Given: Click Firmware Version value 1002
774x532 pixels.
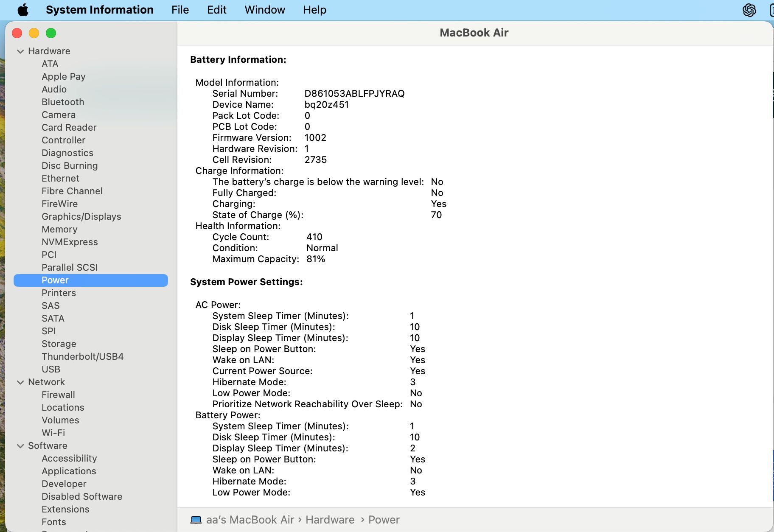Looking at the screenshot, I should click(x=315, y=137).
